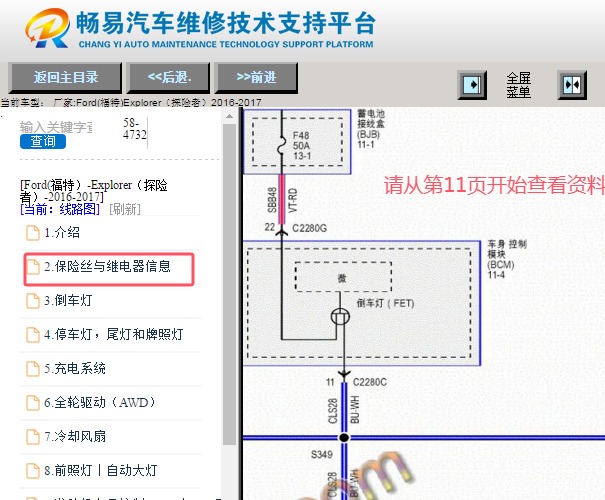Click the collapse-arrows icon right of 全屏菜单
Image resolution: width=605 pixels, height=500 pixels.
572,84
